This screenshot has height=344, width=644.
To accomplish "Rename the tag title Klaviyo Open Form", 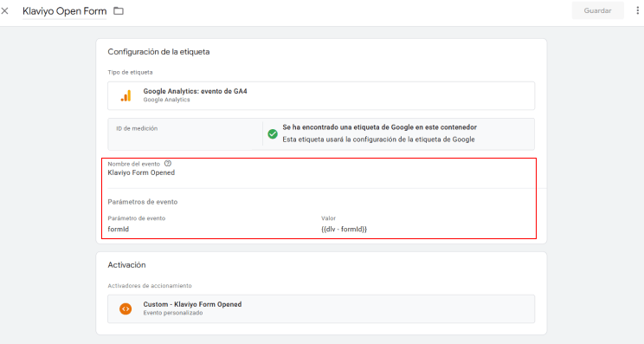I will tap(64, 11).
